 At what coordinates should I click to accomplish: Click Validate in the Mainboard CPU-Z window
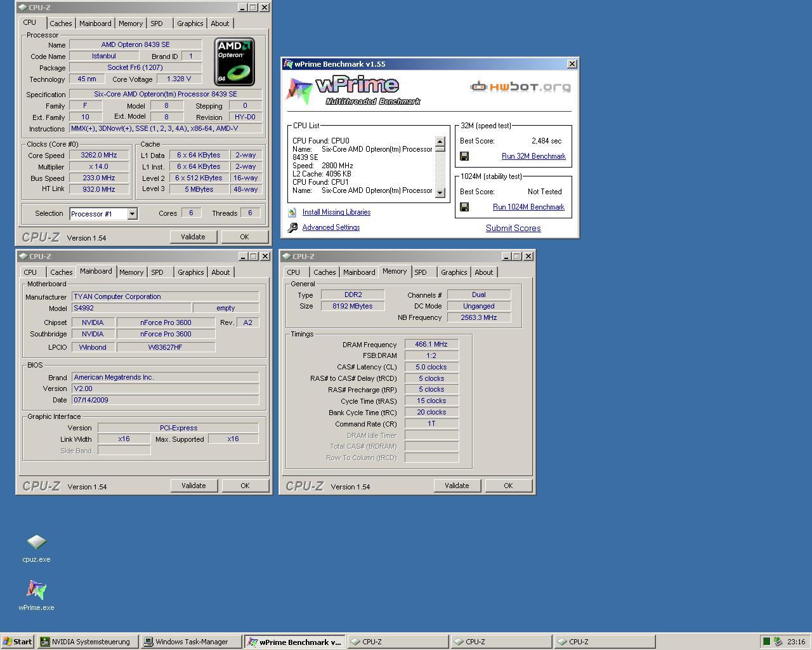(193, 486)
